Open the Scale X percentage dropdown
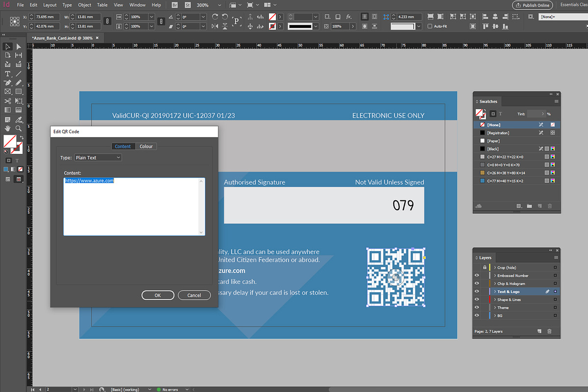Screen dimensions: 588x392 click(151, 17)
